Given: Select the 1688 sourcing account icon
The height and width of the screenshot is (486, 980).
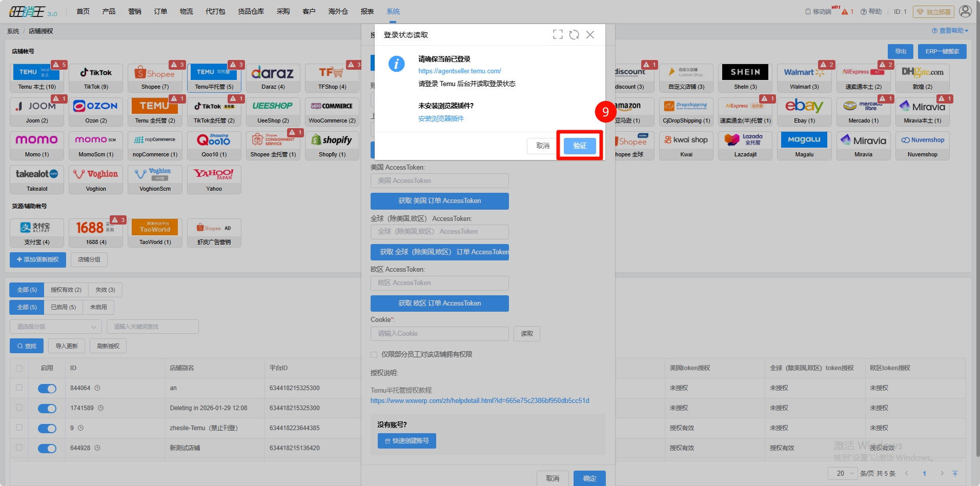Looking at the screenshot, I should 96,232.
